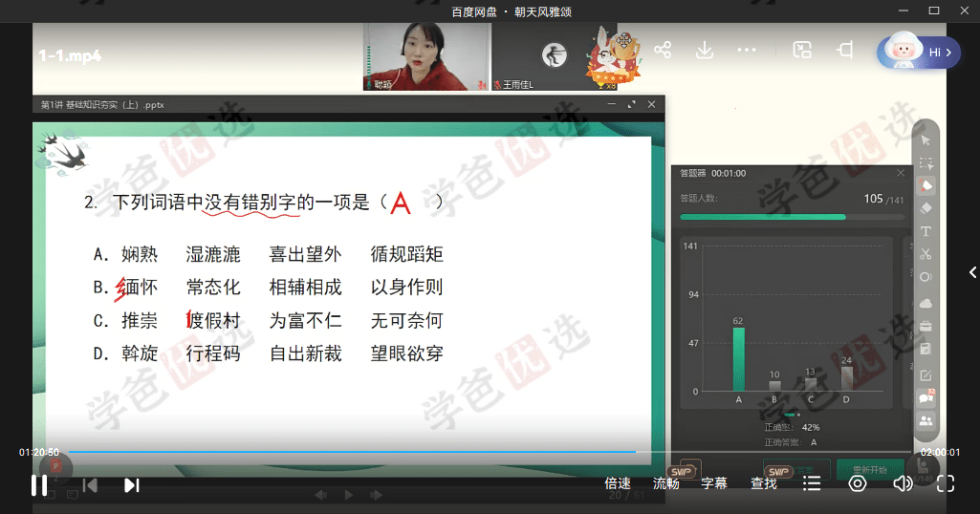Click the rabbit trophy sticker icon

pos(614,56)
